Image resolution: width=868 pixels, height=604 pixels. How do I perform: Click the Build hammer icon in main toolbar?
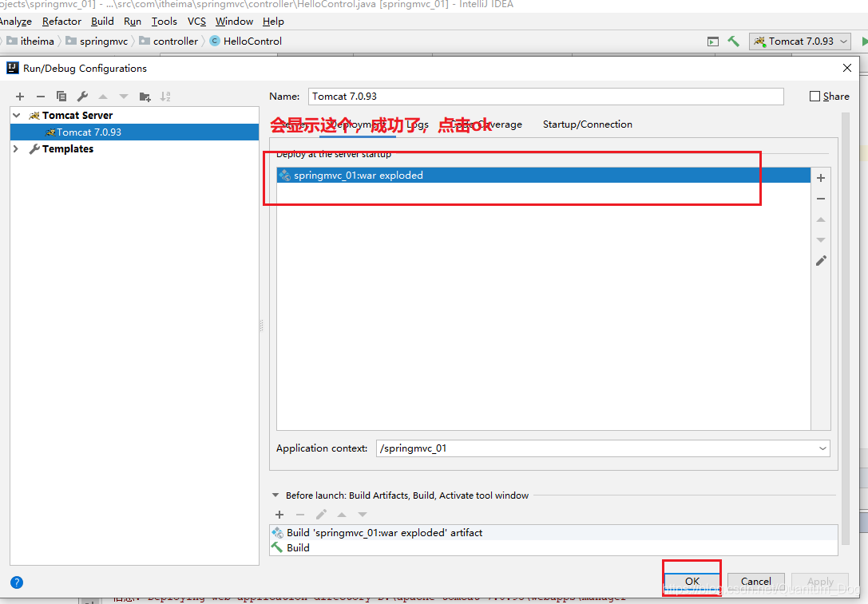[734, 41]
